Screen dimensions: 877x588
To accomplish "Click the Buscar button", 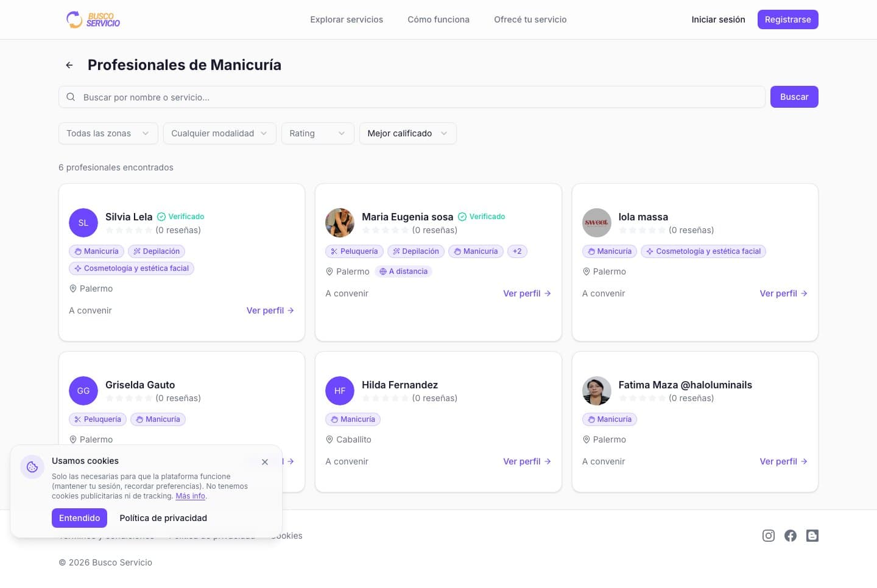I will tap(794, 97).
